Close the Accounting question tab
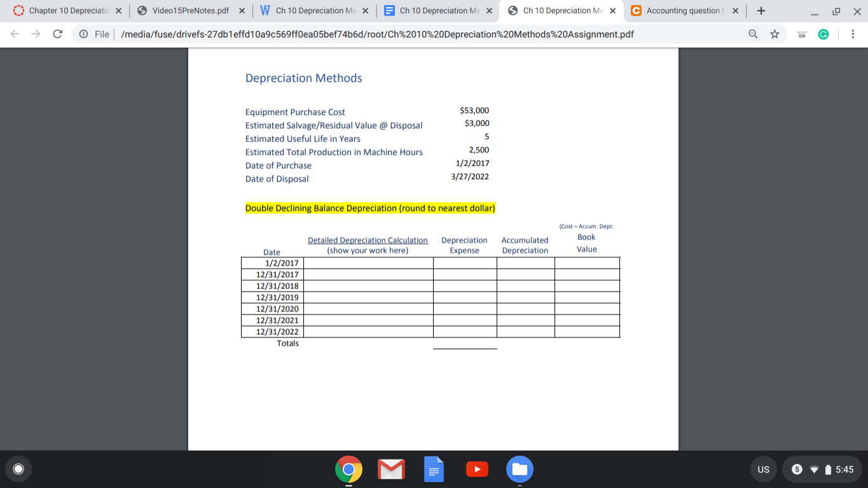The width and height of the screenshot is (868, 488). click(735, 11)
